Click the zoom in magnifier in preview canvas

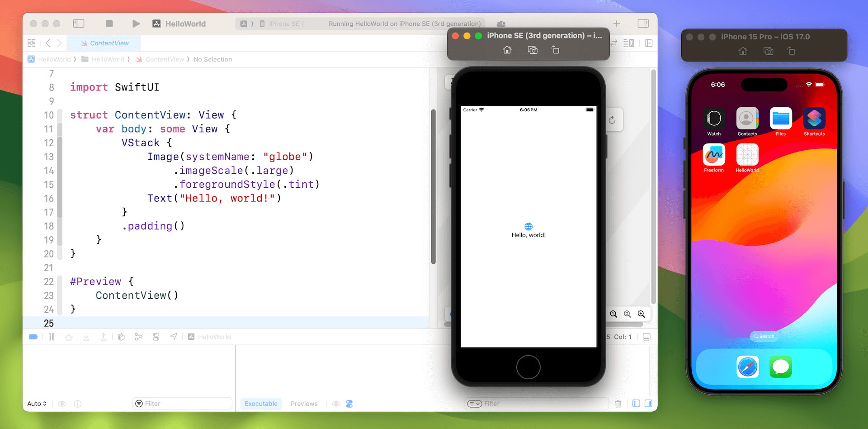pyautogui.click(x=641, y=314)
